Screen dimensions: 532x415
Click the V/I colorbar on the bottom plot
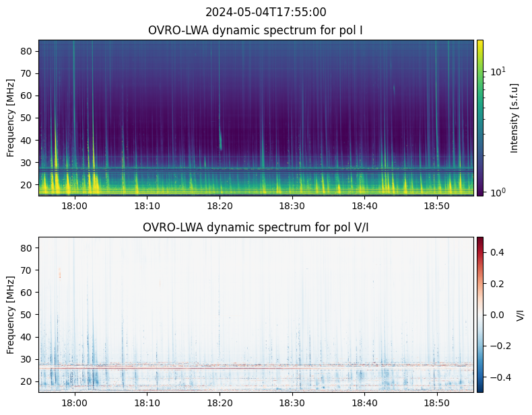tap(480, 314)
